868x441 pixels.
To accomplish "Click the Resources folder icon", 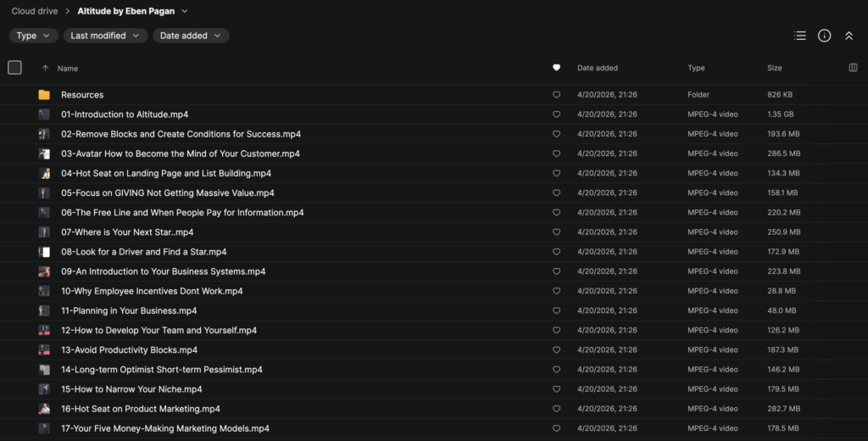I will 44,95.
